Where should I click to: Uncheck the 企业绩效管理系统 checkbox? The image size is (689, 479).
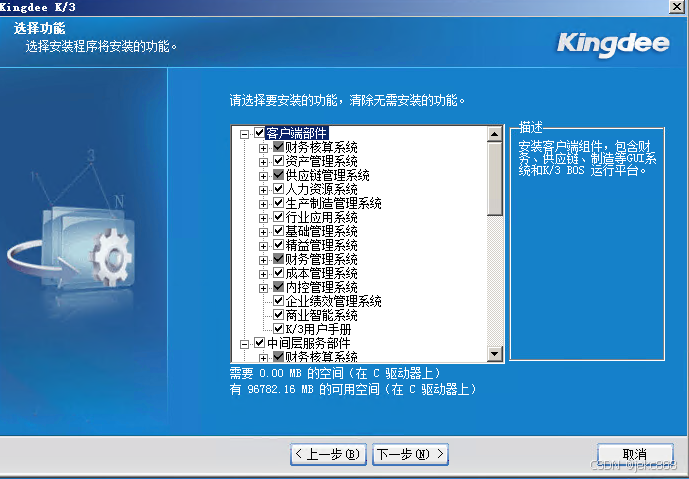point(278,301)
